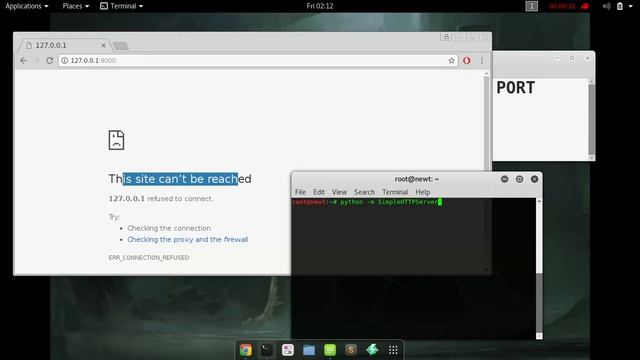Maximize the root@newt terminal window
Image resolution: width=640 pixels, height=360 pixels.
(519, 179)
